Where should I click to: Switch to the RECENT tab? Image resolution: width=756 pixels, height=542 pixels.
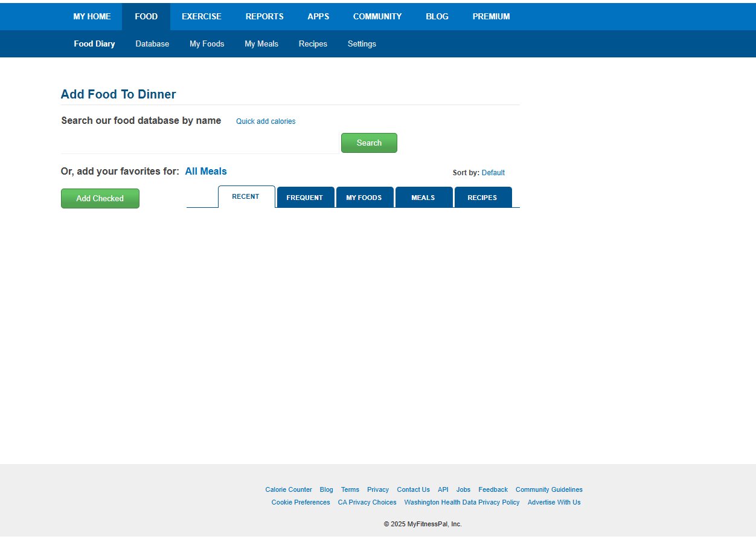point(246,196)
